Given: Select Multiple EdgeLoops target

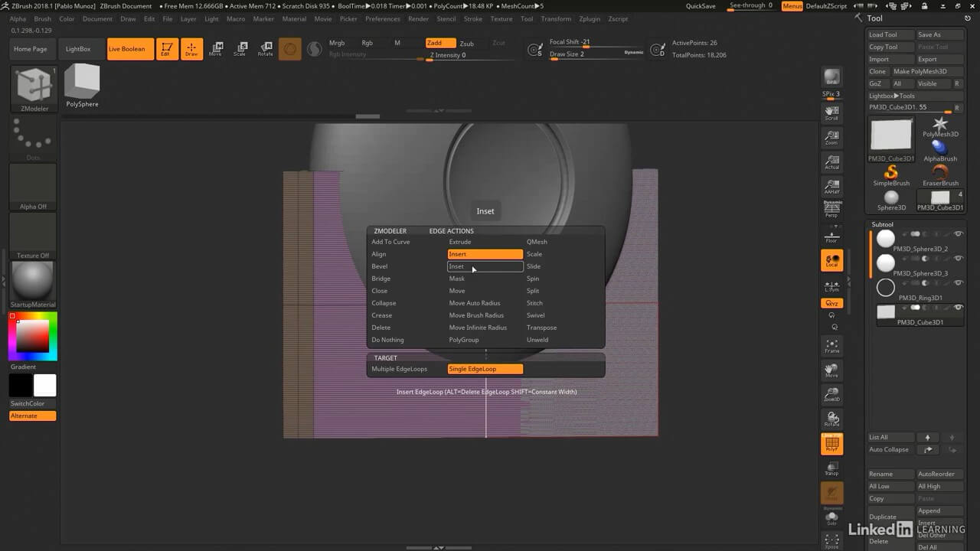Looking at the screenshot, I should [407, 369].
